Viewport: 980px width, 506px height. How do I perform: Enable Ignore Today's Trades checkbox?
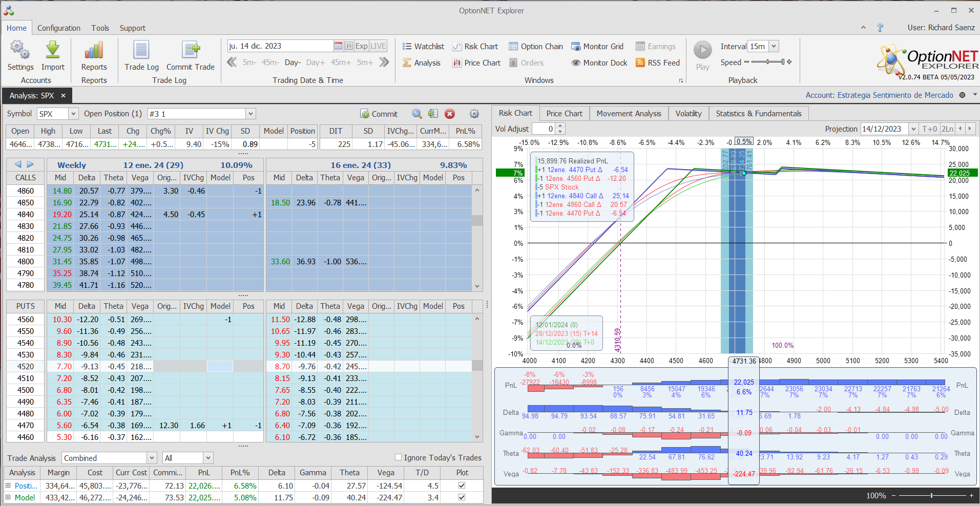tap(399, 457)
